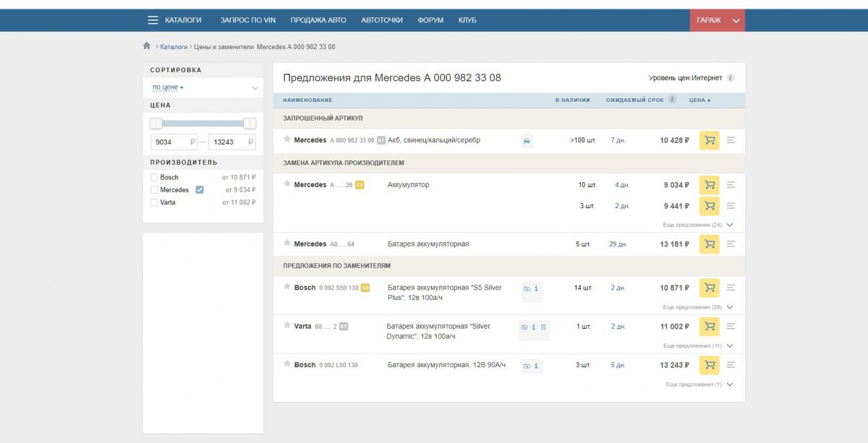Favorite the Mercedes Аккумулятор item with star
The image size is (868, 443).
click(287, 184)
